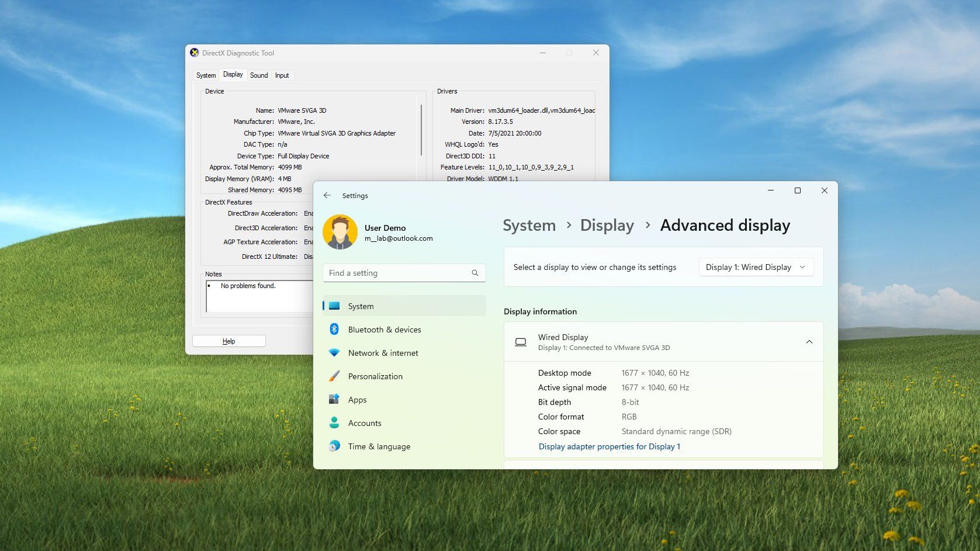Image resolution: width=980 pixels, height=551 pixels.
Task: Click the Network Wi-Fi icon in sidebar
Action: tap(334, 353)
